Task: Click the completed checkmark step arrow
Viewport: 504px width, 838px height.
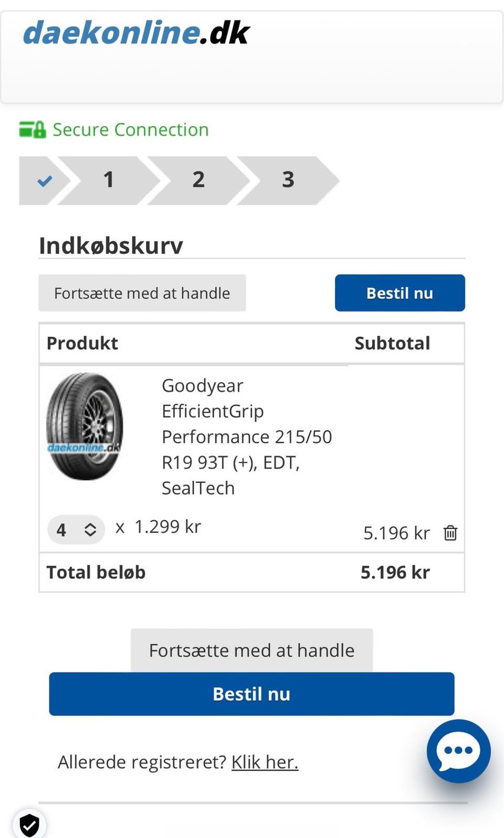Action: 45,181
